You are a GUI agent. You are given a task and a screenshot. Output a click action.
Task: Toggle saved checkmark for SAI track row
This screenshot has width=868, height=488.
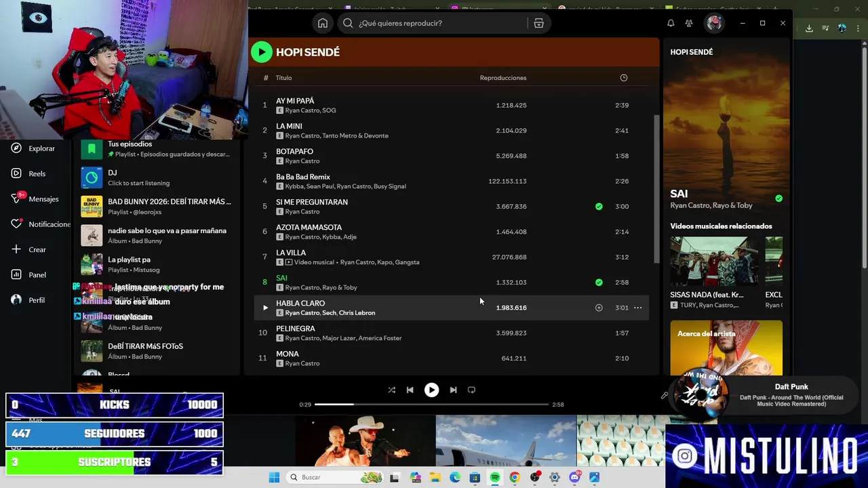599,282
